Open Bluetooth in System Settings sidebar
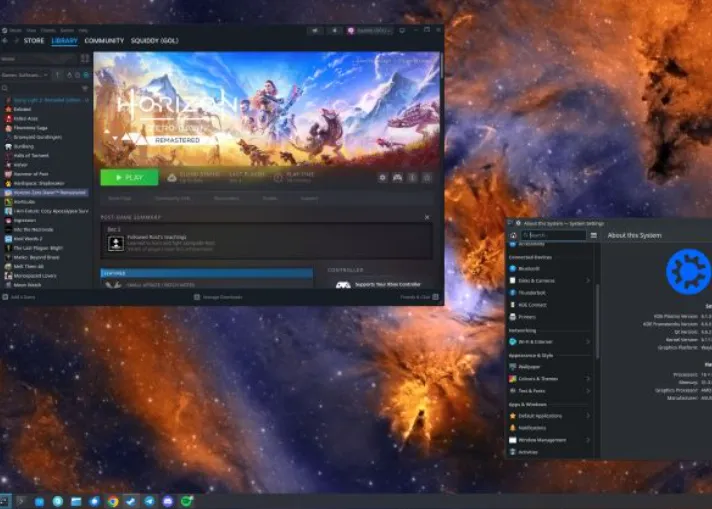712x509 pixels. click(x=551, y=269)
